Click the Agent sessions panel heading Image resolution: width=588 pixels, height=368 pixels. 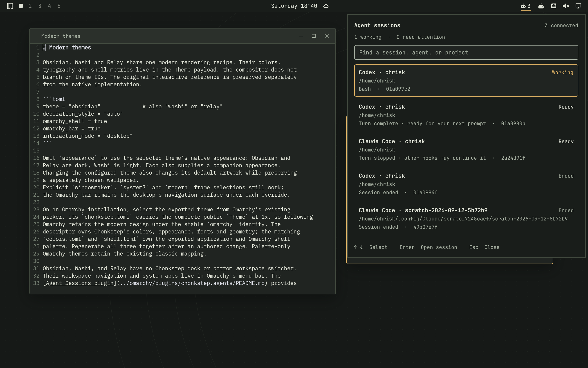point(377,25)
